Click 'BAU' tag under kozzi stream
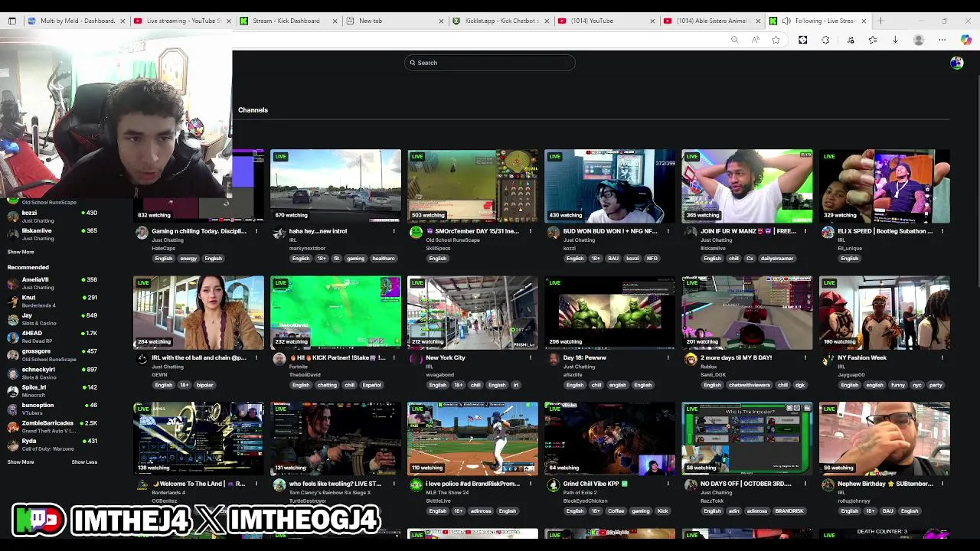Viewport: 980px width, 551px height. (x=613, y=259)
